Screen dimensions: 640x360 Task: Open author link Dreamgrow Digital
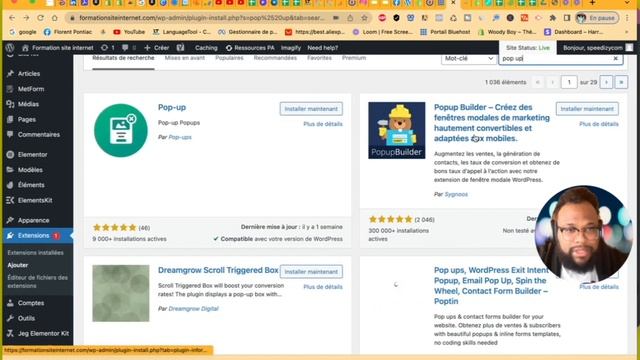[x=193, y=309]
